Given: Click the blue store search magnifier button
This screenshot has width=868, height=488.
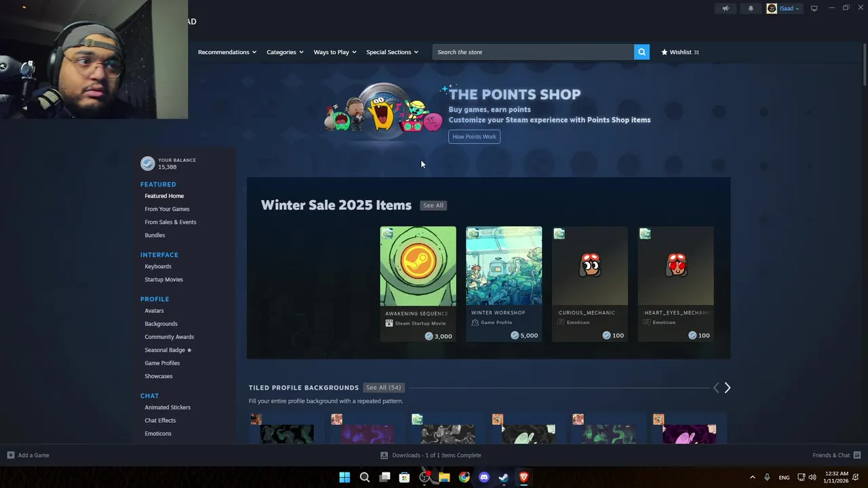Looking at the screenshot, I should click(642, 52).
